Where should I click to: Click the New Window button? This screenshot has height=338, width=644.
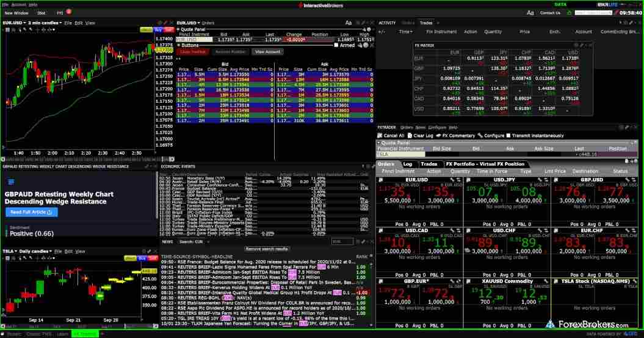16,13
